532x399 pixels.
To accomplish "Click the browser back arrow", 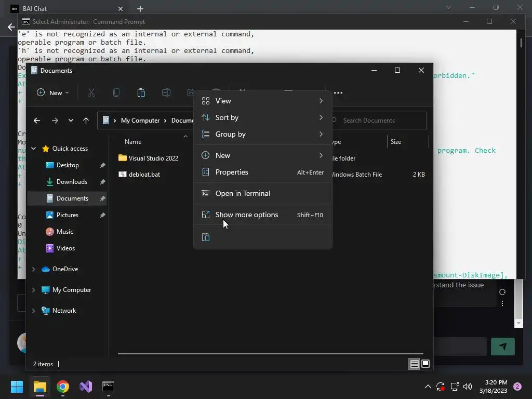I will pos(11,27).
